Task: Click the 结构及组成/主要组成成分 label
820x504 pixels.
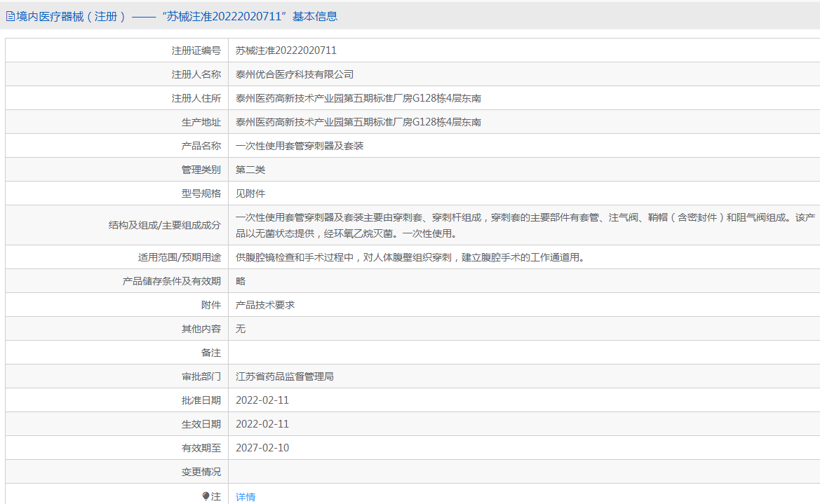Action: point(165,225)
